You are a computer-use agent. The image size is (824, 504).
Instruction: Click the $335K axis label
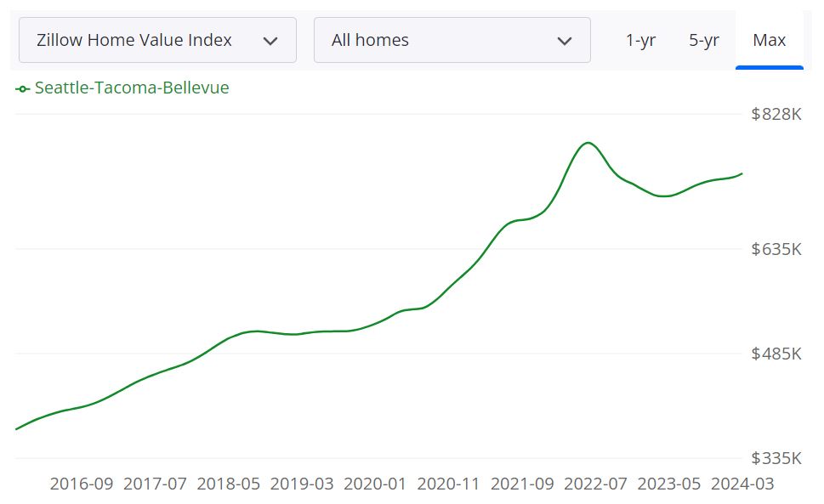point(776,458)
